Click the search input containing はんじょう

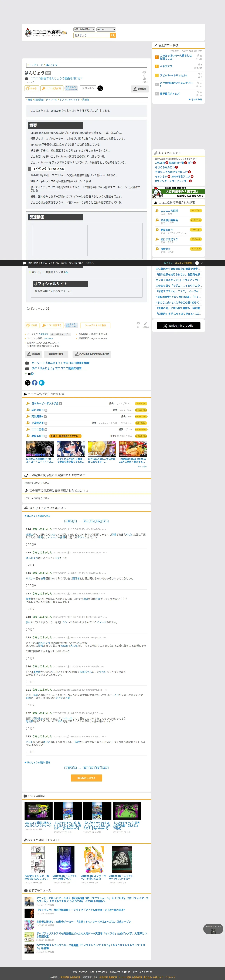point(92,35)
